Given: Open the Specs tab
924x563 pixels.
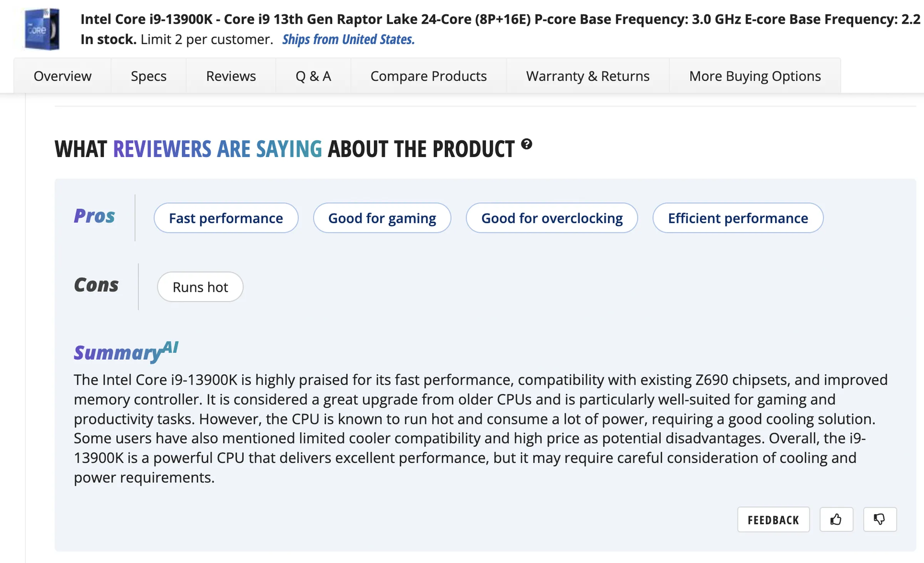Looking at the screenshot, I should [x=149, y=76].
